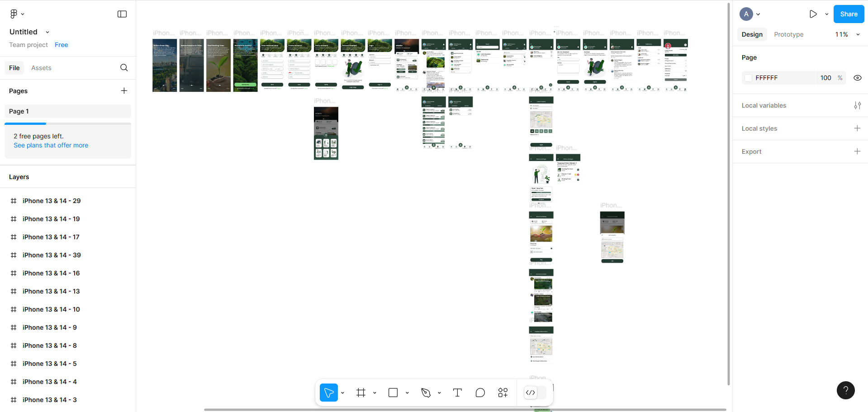This screenshot has height=412, width=868.
Task: Select the Frame tool
Action: (x=360, y=393)
